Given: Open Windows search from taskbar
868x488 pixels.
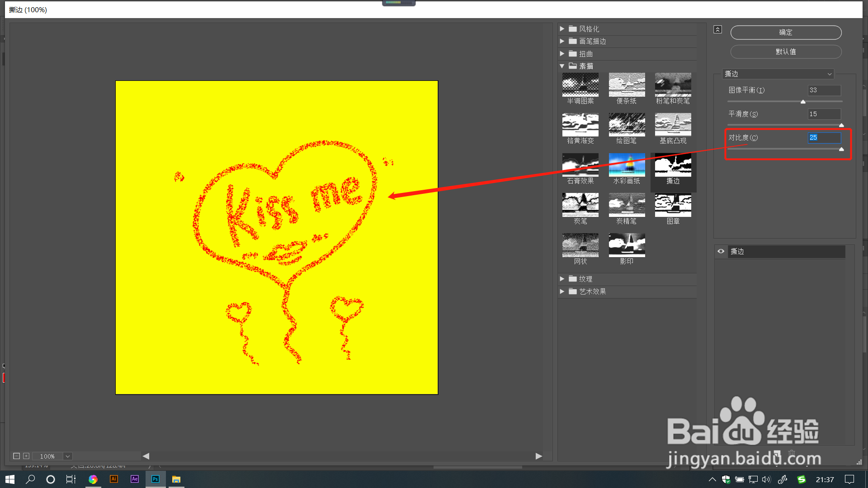Looking at the screenshot, I should coord(30,479).
